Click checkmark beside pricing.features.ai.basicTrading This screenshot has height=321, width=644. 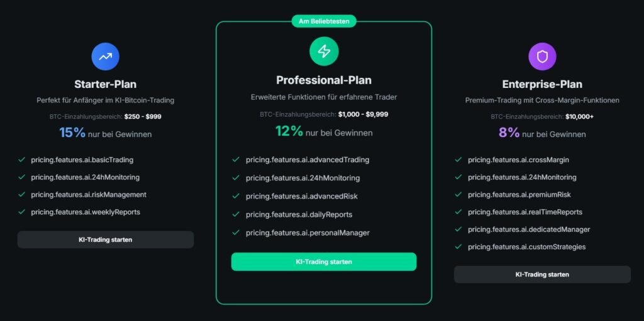click(x=21, y=160)
